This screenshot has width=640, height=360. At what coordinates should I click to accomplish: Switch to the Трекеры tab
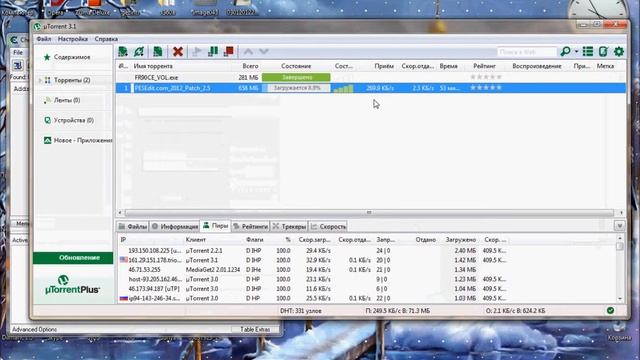point(289,226)
